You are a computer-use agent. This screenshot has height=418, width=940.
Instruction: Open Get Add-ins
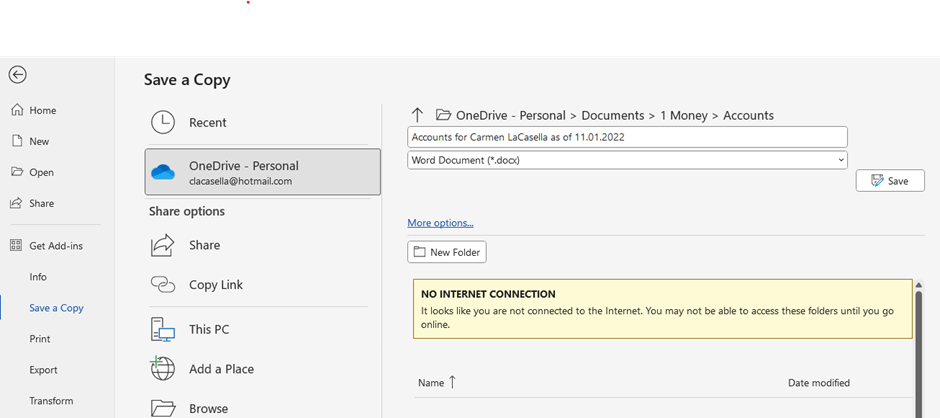57,246
